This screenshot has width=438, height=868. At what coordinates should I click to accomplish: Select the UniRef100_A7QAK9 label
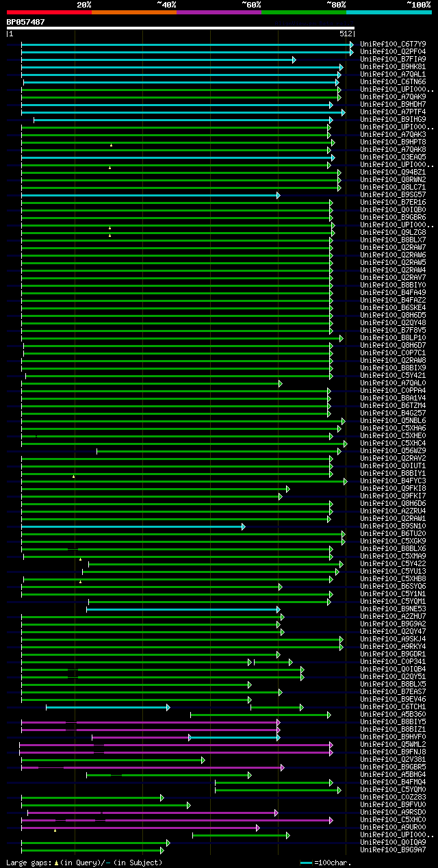tap(394, 97)
